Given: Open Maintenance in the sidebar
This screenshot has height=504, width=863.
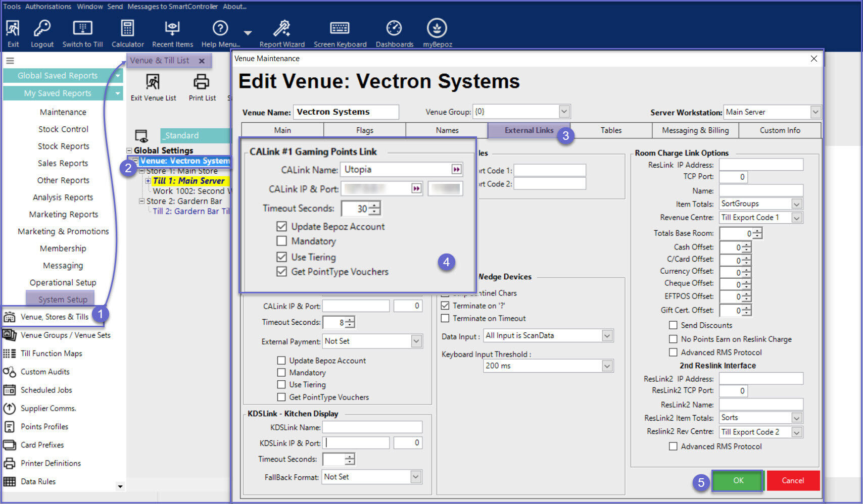Looking at the screenshot, I should click(x=63, y=112).
